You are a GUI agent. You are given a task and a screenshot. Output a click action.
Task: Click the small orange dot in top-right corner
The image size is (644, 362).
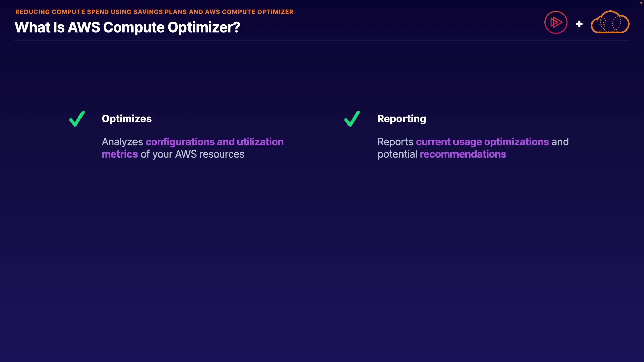pyautogui.click(x=641, y=3)
